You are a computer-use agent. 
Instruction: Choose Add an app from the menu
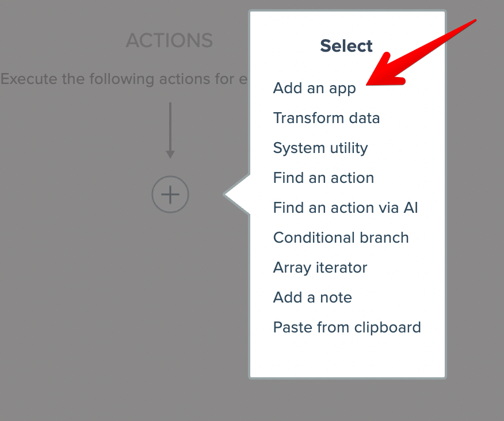pyautogui.click(x=314, y=88)
